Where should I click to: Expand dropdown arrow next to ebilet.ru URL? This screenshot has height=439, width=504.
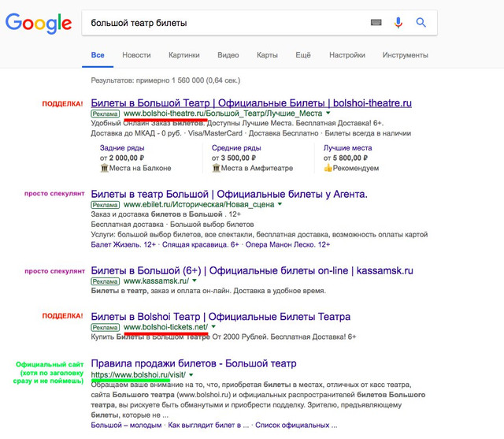coord(280,204)
